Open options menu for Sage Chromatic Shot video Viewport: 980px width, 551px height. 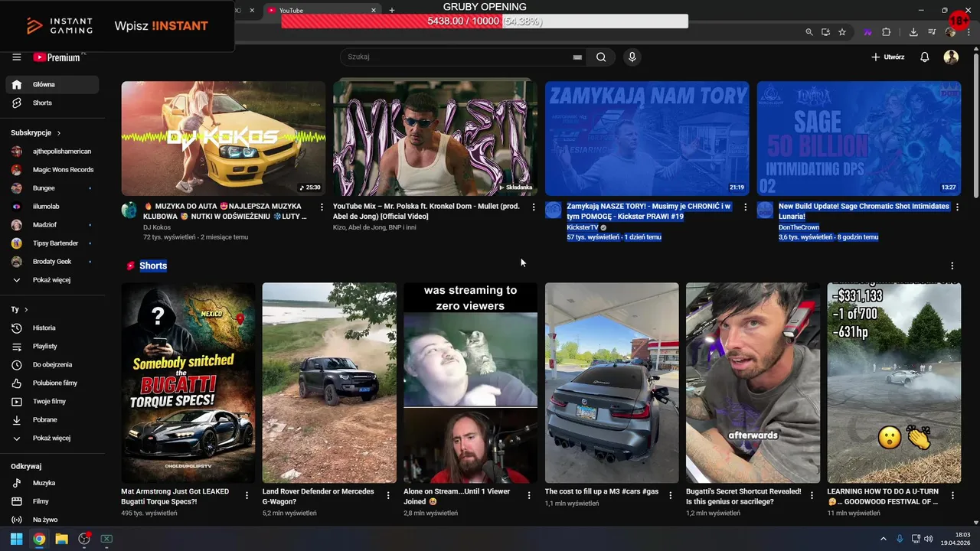[957, 207]
